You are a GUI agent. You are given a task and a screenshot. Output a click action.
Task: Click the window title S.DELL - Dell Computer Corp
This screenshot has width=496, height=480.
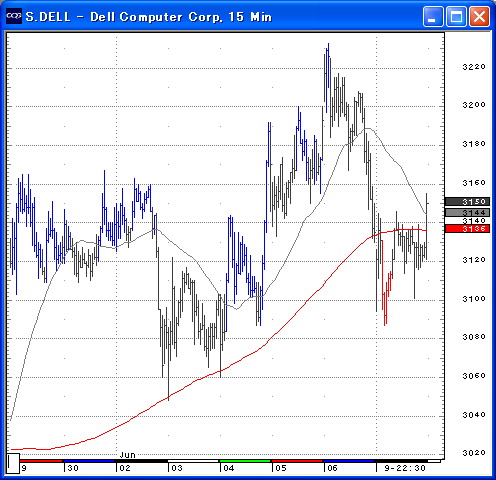point(149,17)
